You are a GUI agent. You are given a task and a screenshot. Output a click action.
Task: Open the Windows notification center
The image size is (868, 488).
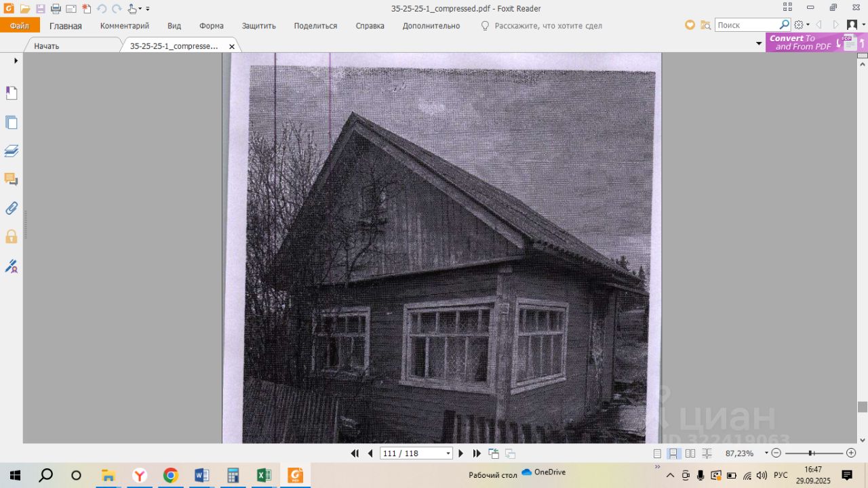(x=847, y=475)
